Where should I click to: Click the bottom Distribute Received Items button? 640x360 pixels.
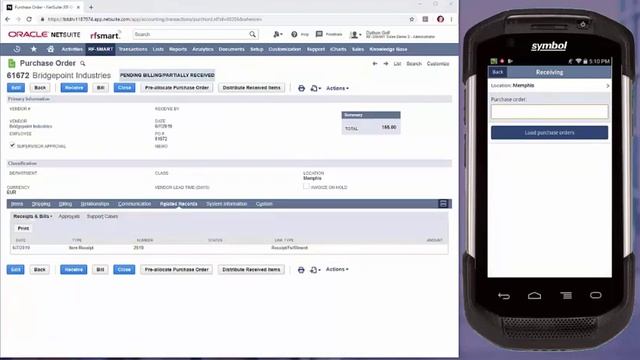point(251,270)
